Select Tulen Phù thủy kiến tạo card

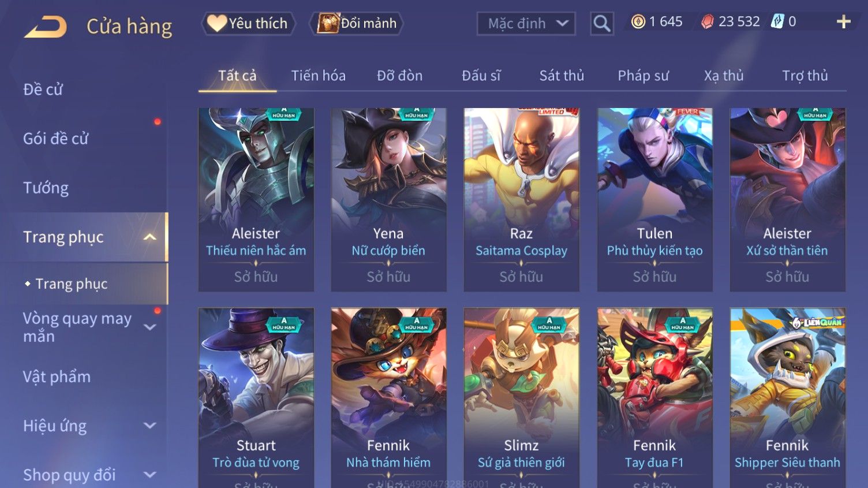(x=654, y=200)
